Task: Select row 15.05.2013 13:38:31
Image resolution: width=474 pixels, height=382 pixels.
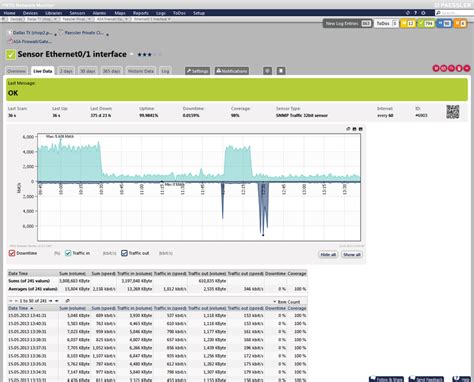Action: coord(157,340)
